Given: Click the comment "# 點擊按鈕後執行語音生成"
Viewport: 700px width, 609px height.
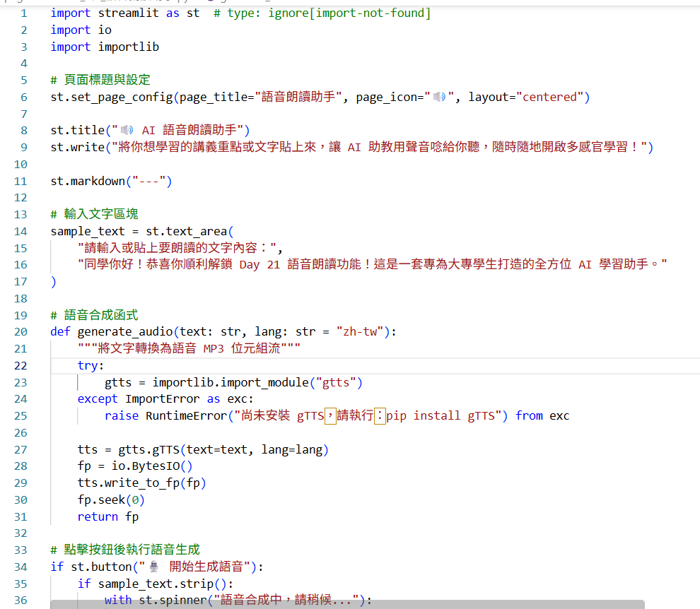Looking at the screenshot, I should 125,550.
